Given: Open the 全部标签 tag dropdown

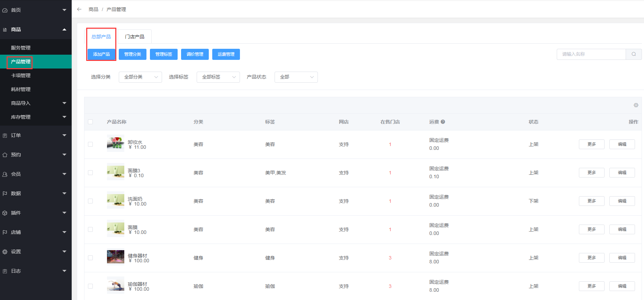Looking at the screenshot, I should click(218, 77).
